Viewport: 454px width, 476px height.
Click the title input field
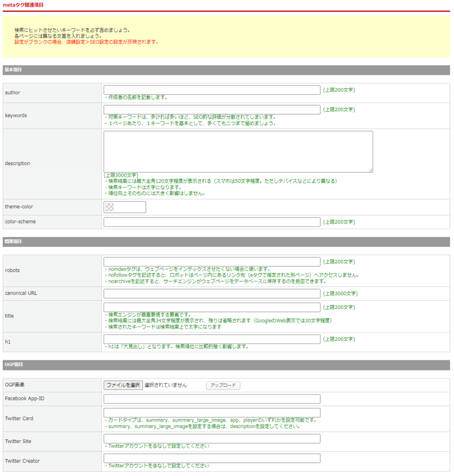tap(212, 307)
